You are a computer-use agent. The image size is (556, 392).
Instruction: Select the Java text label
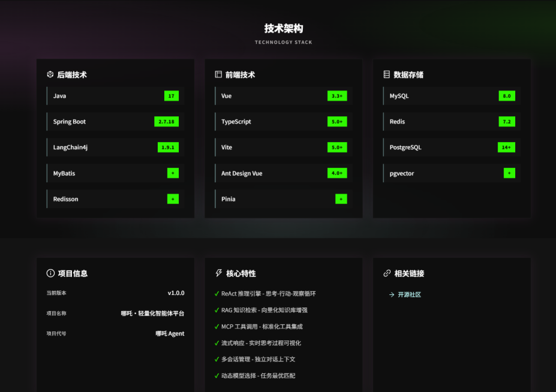click(x=59, y=96)
